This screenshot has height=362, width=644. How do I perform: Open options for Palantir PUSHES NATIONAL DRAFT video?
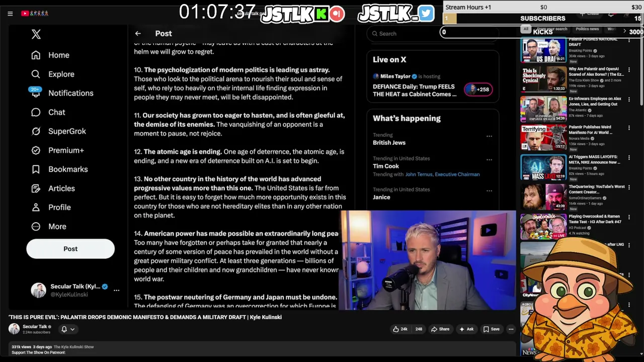tap(629, 40)
